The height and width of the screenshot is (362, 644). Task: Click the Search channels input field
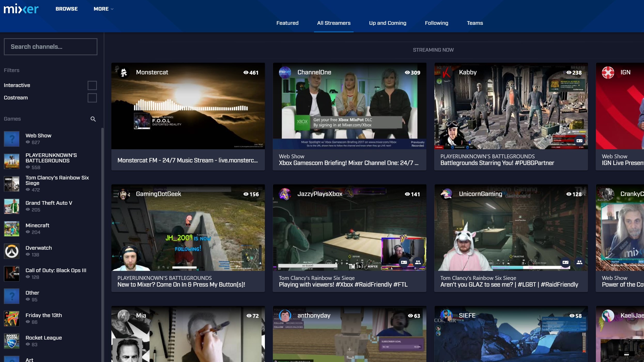[x=50, y=47]
